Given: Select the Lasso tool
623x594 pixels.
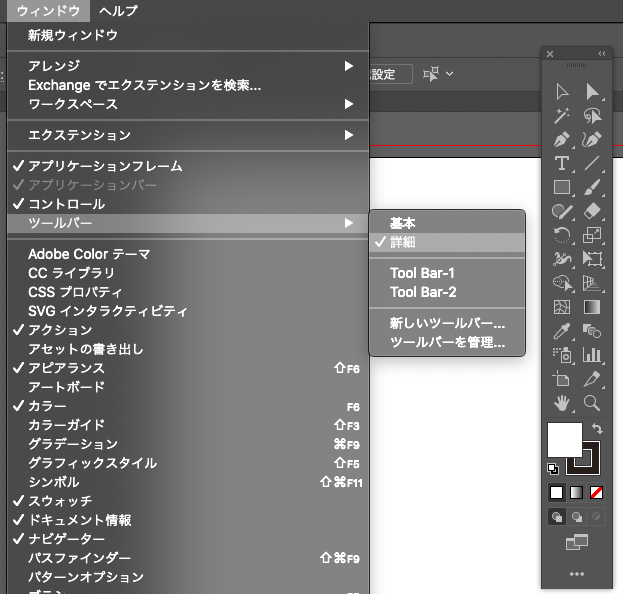Looking at the screenshot, I should pos(592,116).
